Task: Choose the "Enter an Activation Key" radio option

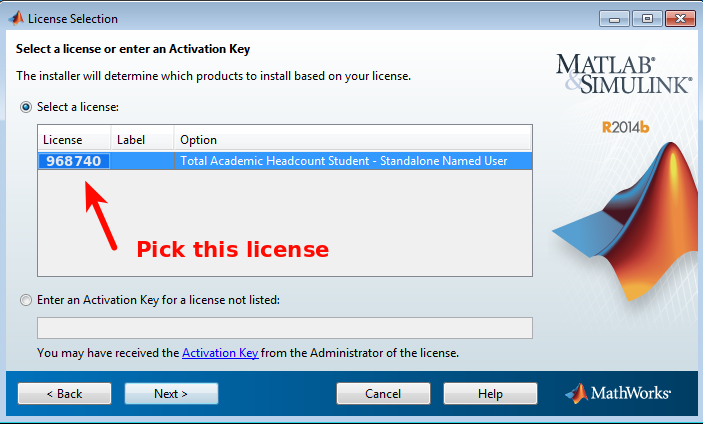Action: click(26, 300)
